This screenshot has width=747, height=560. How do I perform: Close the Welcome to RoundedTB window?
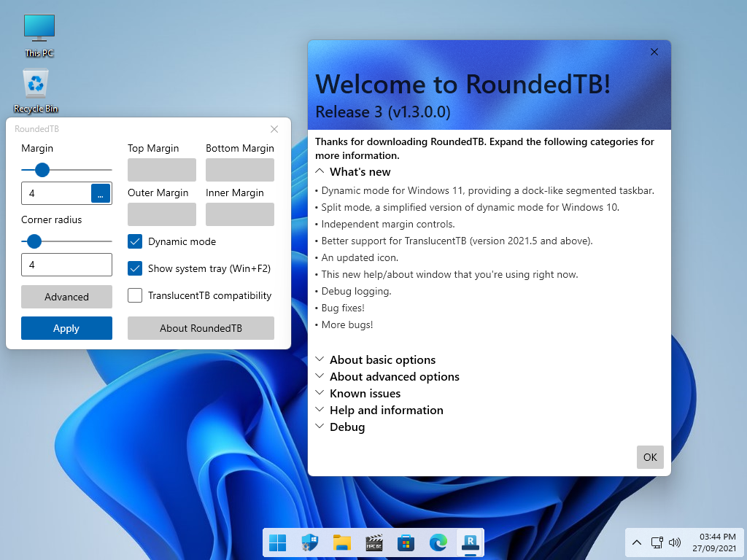654,52
